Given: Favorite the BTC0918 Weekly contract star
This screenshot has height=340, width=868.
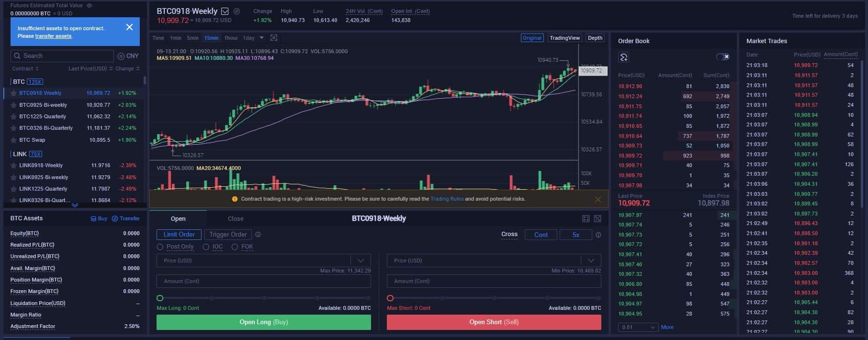Looking at the screenshot, I should 14,93.
